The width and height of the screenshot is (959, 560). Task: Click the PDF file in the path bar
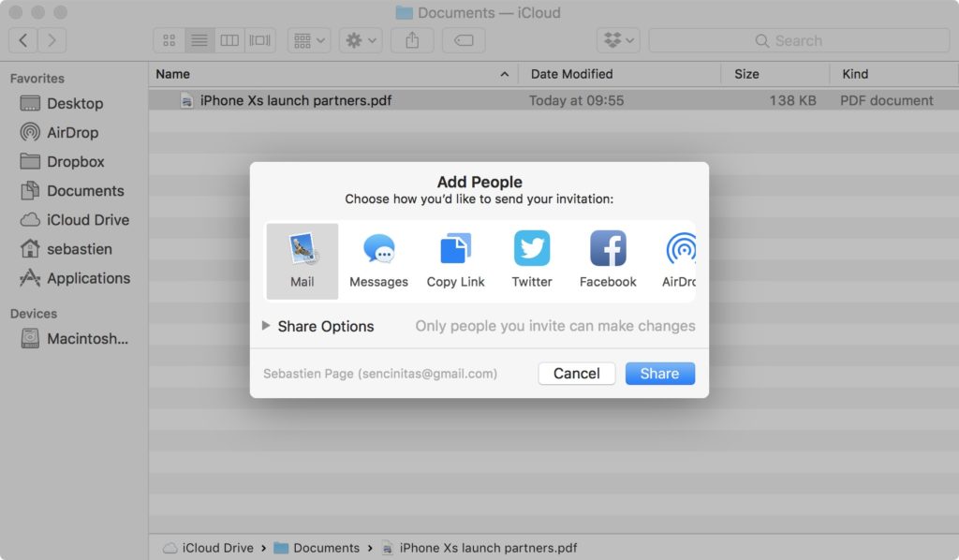(x=479, y=548)
